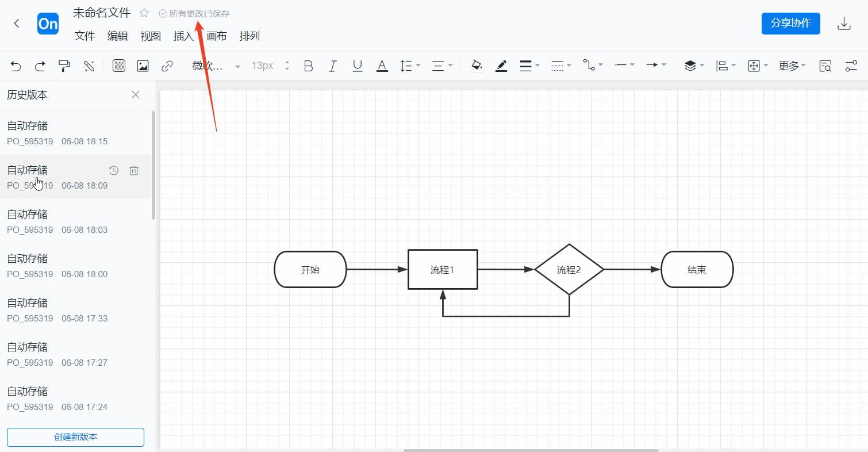868x452 pixels.
Task: Insert an image using the picture icon
Action: coord(142,66)
